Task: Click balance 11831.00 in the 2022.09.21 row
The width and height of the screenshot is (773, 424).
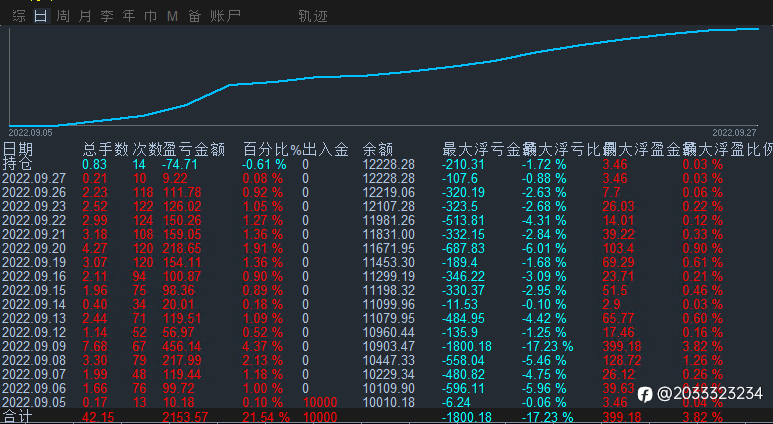Action: 388,234
